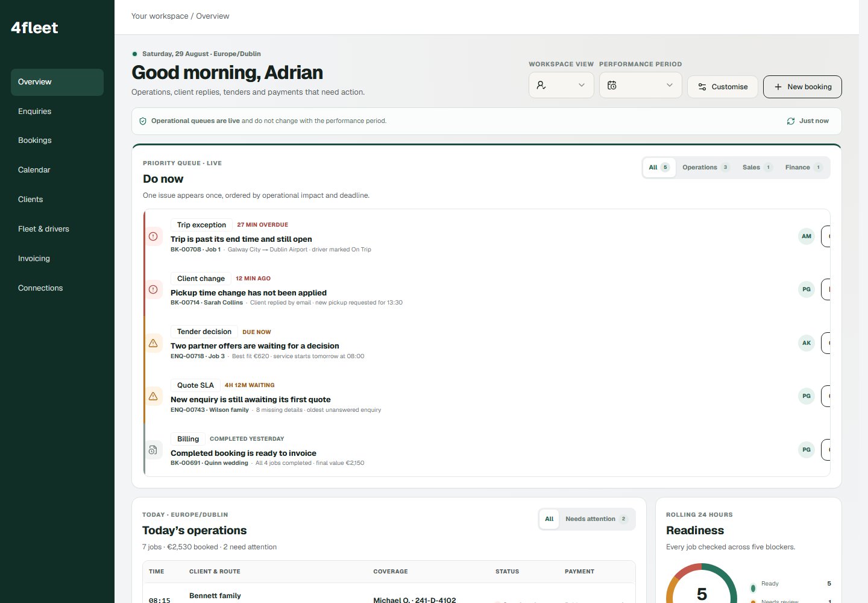The width and height of the screenshot is (868, 603).
Task: Open Fleet & drivers section
Action: (57, 229)
